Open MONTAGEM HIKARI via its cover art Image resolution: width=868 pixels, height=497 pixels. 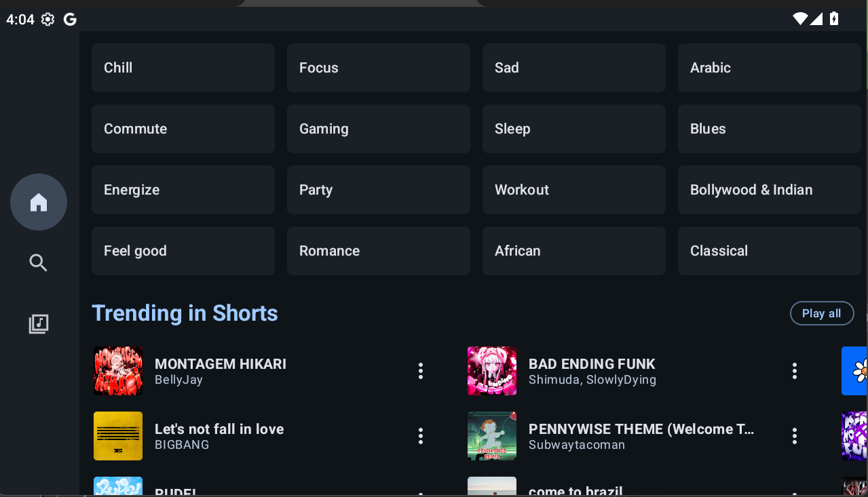pyautogui.click(x=117, y=371)
